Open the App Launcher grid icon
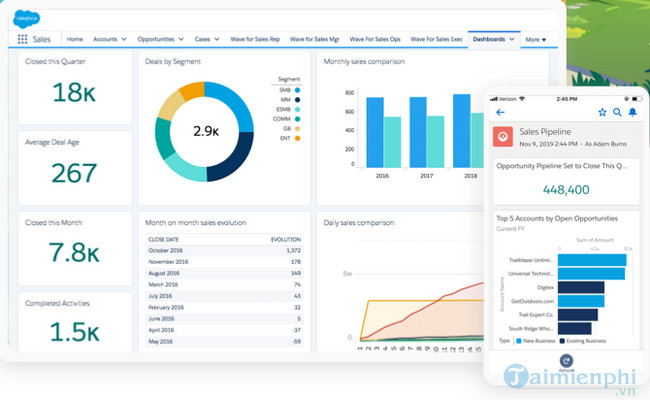 pyautogui.click(x=22, y=40)
